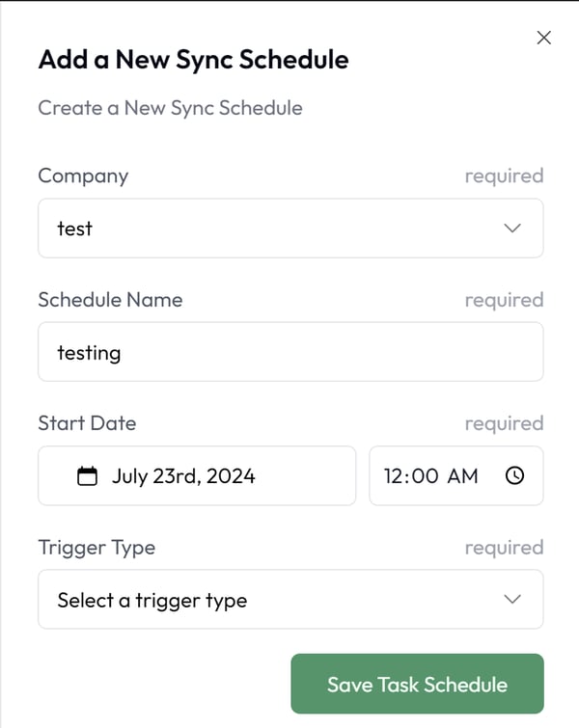Open the Select a trigger type dropdown

tap(290, 599)
